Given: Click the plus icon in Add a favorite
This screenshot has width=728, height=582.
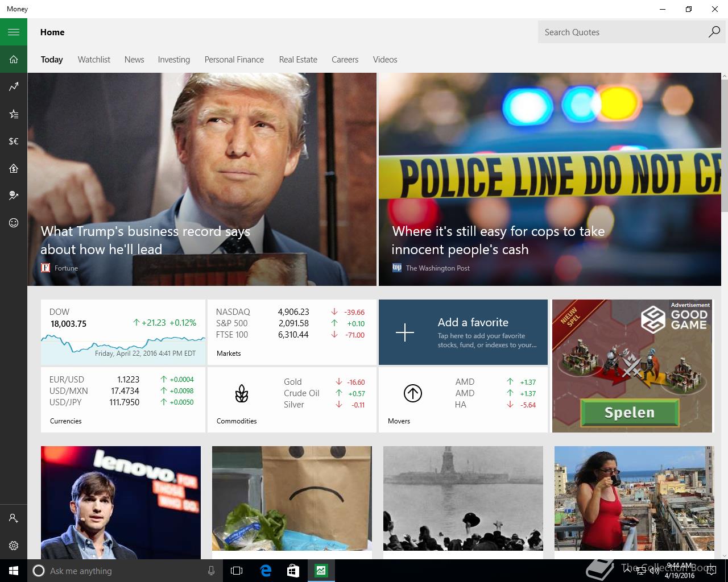Looking at the screenshot, I should (405, 332).
